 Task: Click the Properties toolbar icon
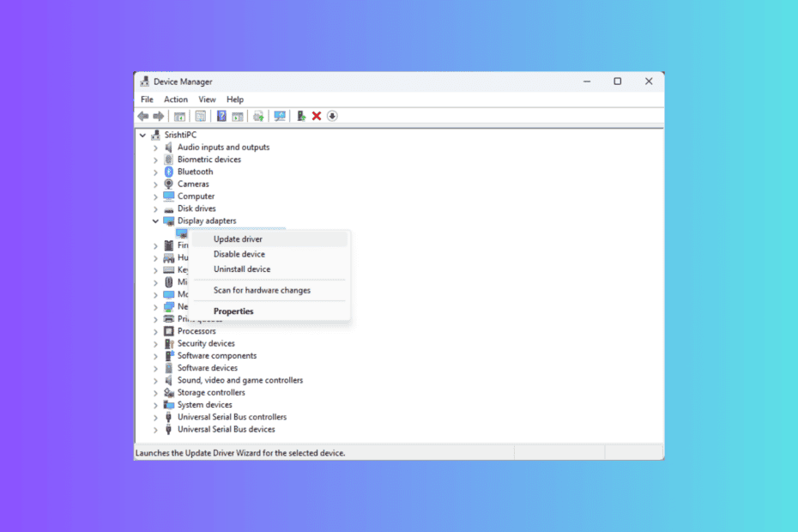point(201,116)
